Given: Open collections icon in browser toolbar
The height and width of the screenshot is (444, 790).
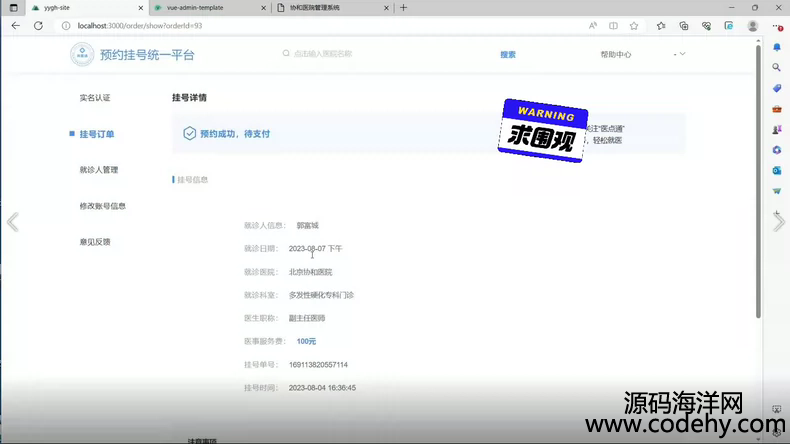Looking at the screenshot, I should coord(684,26).
